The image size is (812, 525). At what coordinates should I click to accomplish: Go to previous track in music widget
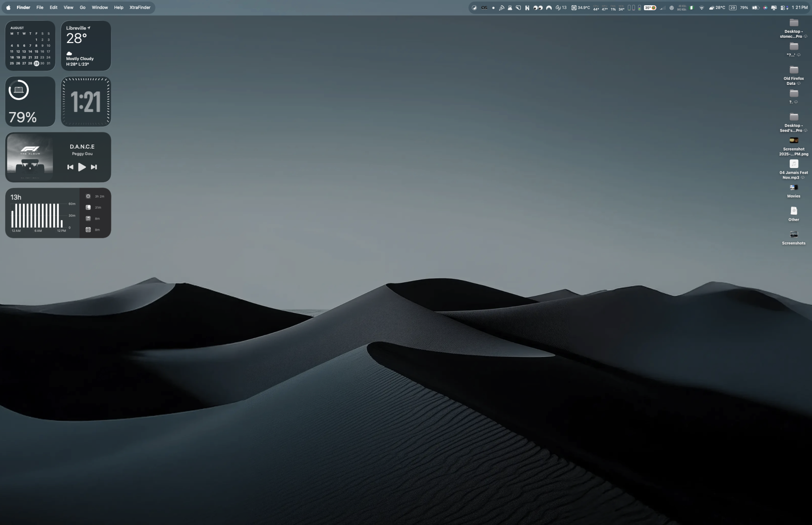[70, 167]
